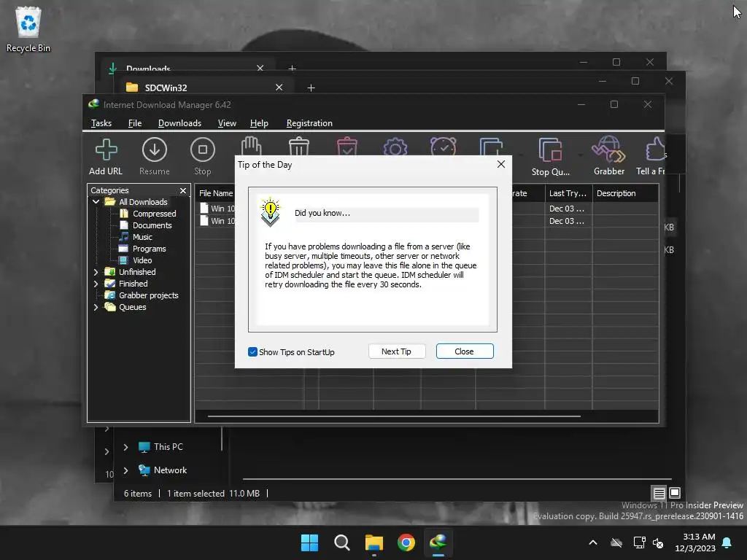Viewport: 747px width, 560px height.
Task: Click the Stop Queue toolbar icon
Action: pyautogui.click(x=550, y=150)
